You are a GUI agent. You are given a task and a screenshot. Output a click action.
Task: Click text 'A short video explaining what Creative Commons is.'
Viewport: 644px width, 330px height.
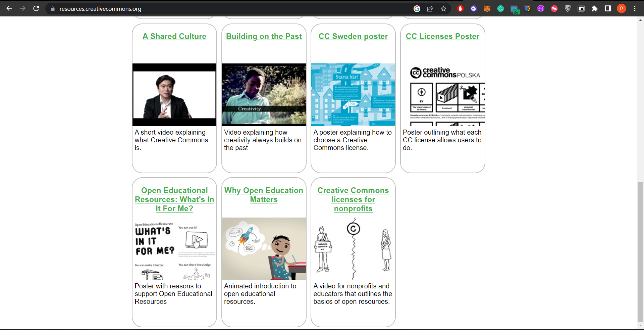171,140
